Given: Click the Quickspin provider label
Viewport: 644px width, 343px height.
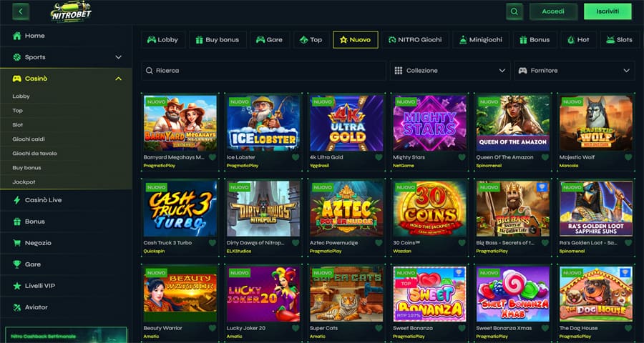Looking at the screenshot, I should (154, 251).
